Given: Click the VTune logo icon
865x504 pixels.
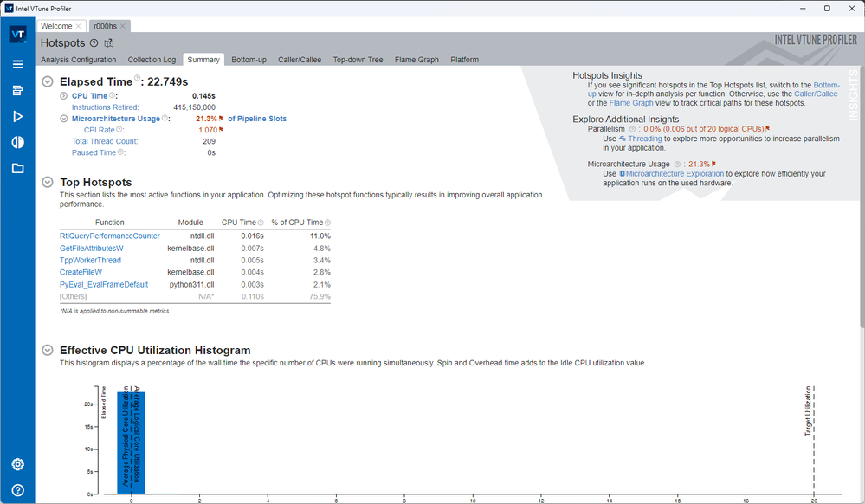Looking at the screenshot, I should coord(17,35).
